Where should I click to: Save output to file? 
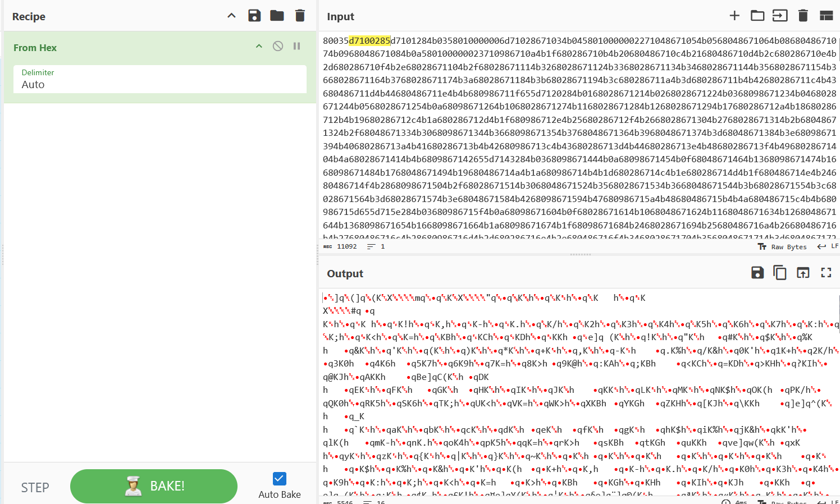pos(757,273)
